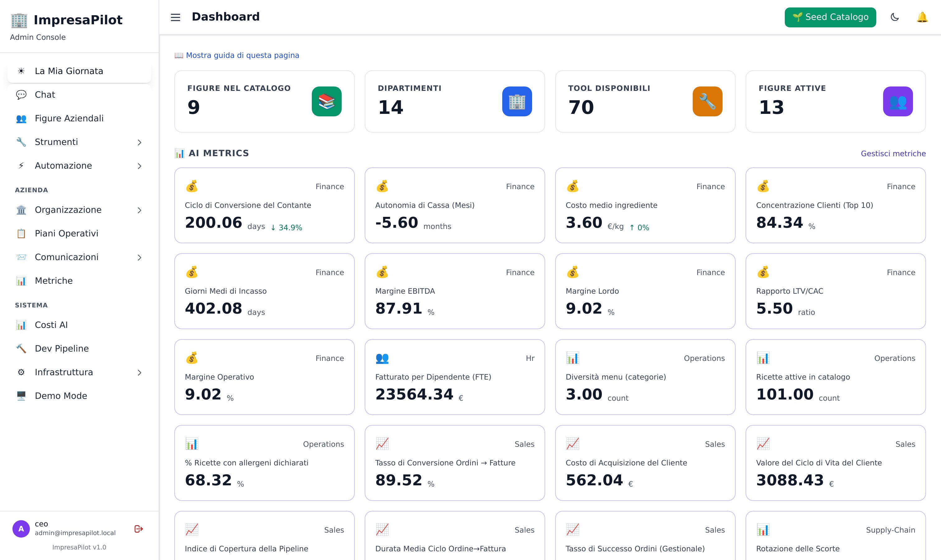Viewport: 941px width, 560px height.
Task: Open Metriche in the sidebar
Action: pyautogui.click(x=79, y=281)
